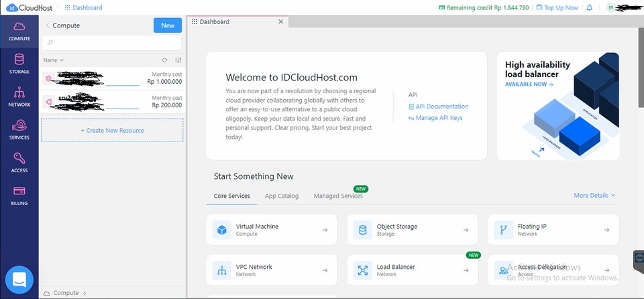Refresh the compute resource list
This screenshot has height=299, width=644.
pos(165,60)
